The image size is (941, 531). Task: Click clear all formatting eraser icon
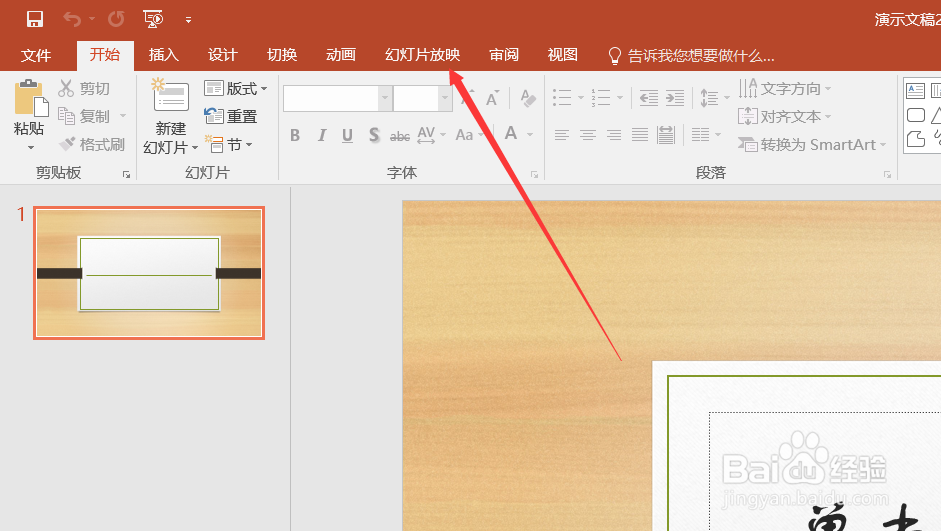pyautogui.click(x=528, y=98)
